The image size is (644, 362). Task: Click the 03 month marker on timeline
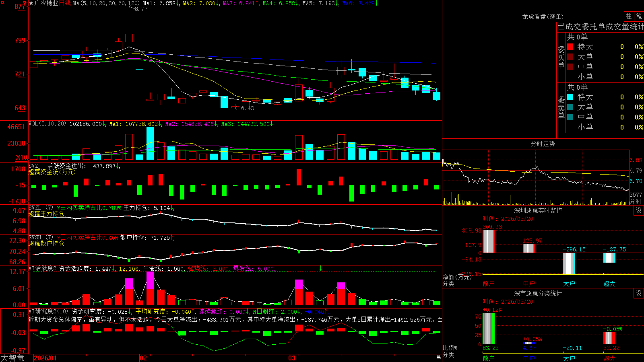click(292, 358)
